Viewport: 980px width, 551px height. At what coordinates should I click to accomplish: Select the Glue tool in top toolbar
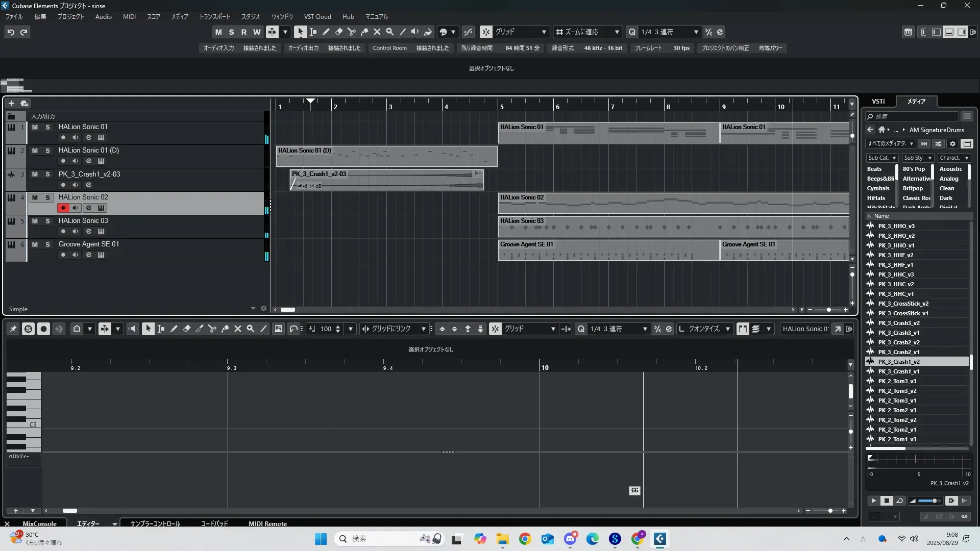tap(364, 32)
